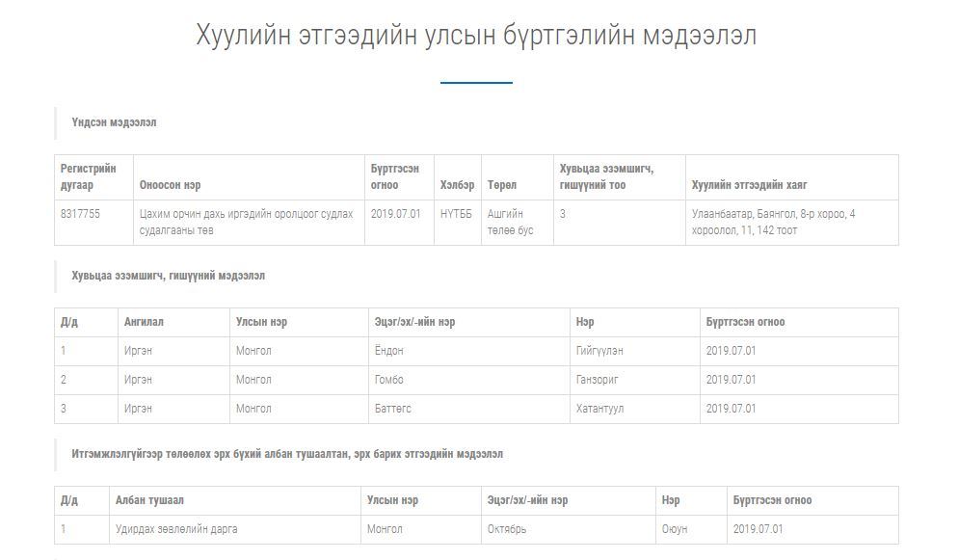958x560 pixels.
Task: Click the 'Төрөл' column header
Action: coord(501,185)
